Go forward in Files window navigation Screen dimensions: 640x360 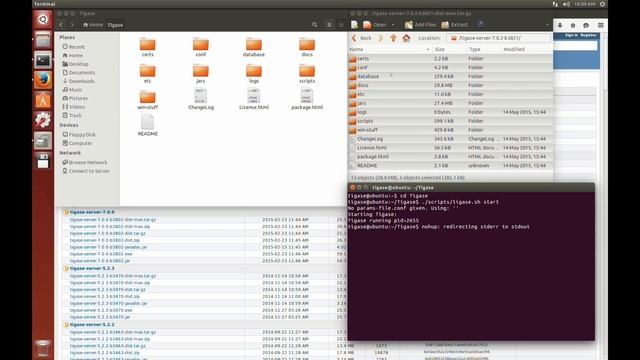[x=72, y=25]
